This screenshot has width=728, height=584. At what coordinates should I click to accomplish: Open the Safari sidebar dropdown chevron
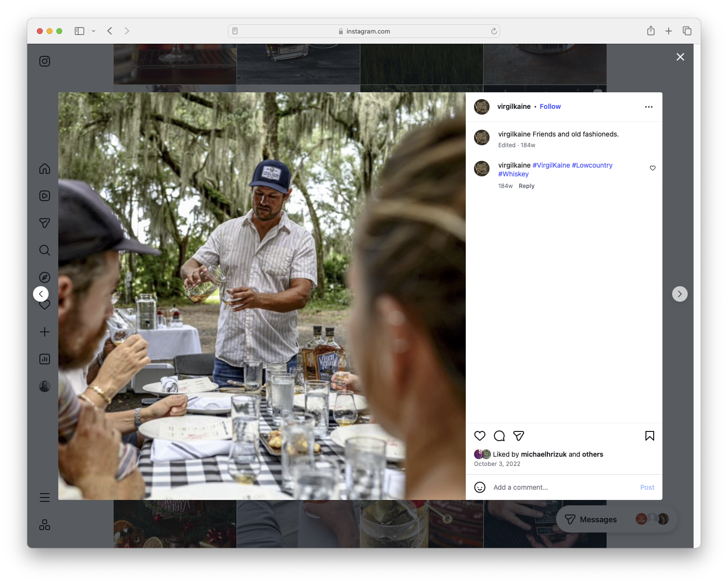(94, 31)
